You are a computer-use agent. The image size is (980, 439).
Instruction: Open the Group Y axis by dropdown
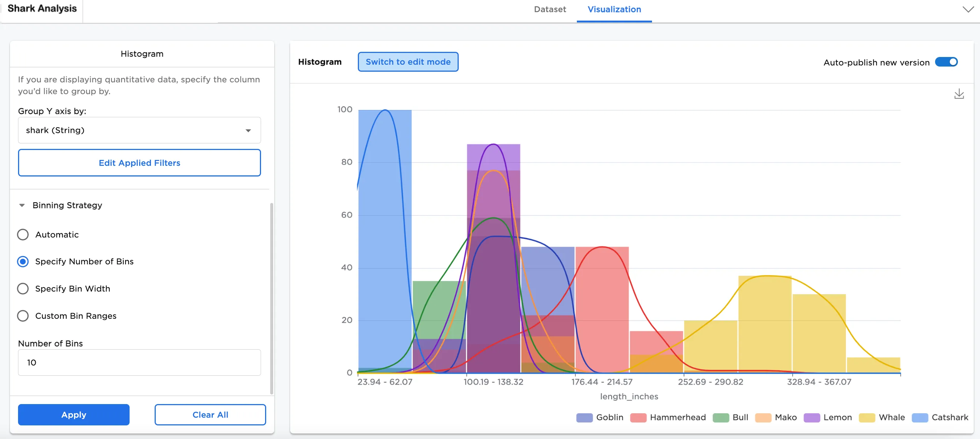pos(139,131)
